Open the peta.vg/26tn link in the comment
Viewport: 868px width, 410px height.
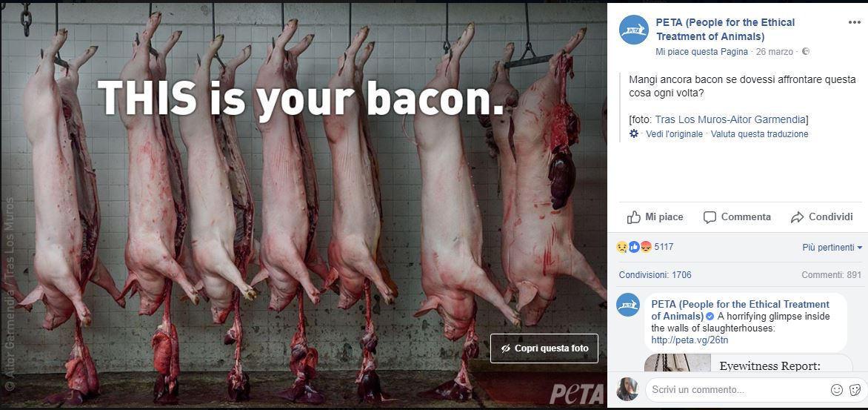pyautogui.click(x=690, y=340)
